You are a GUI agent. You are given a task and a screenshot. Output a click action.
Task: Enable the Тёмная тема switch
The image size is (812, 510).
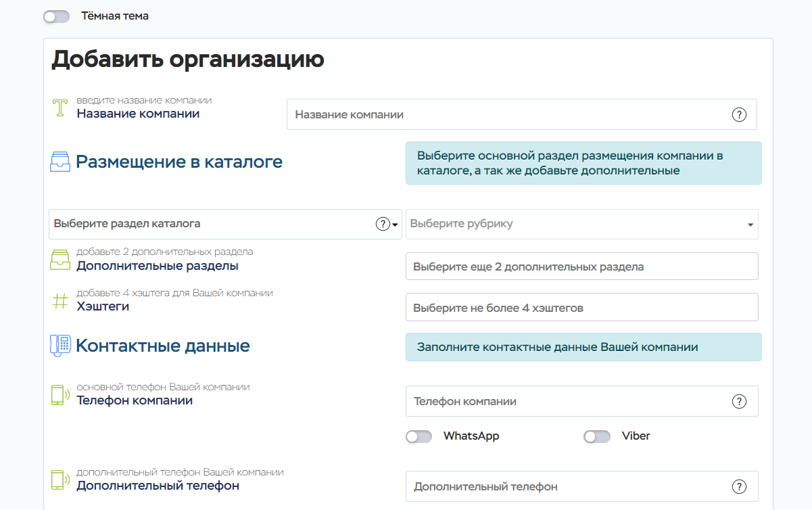click(x=57, y=16)
